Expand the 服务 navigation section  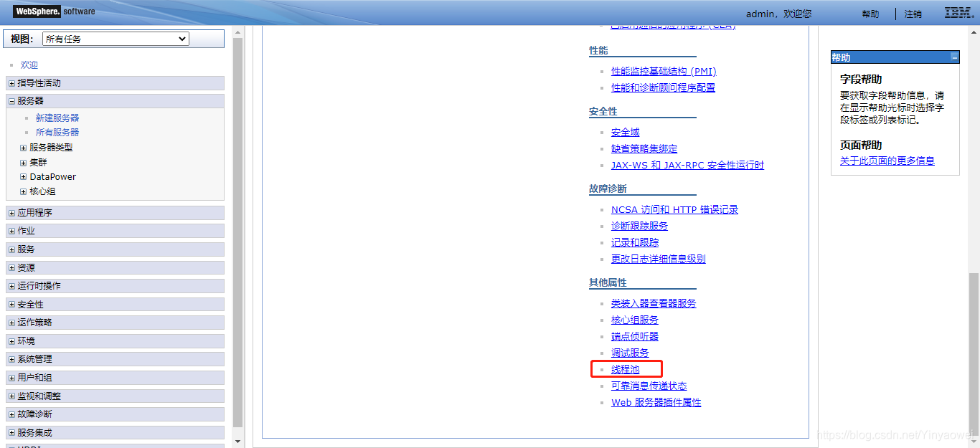[12, 249]
